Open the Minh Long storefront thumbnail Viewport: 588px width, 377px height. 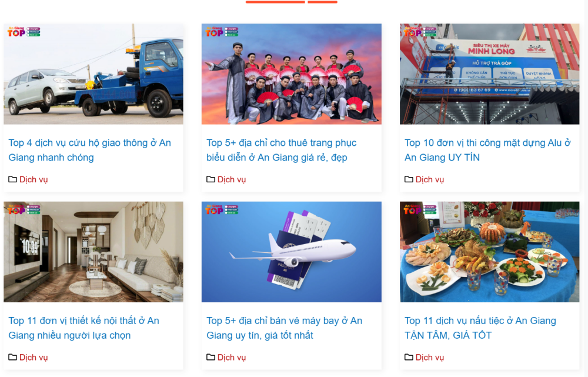pyautogui.click(x=489, y=74)
